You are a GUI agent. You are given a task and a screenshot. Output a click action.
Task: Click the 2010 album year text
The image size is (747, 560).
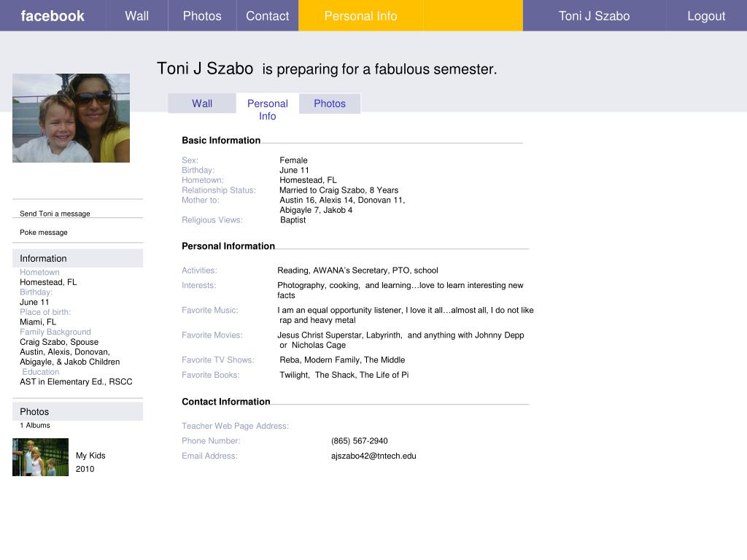pyautogui.click(x=85, y=469)
